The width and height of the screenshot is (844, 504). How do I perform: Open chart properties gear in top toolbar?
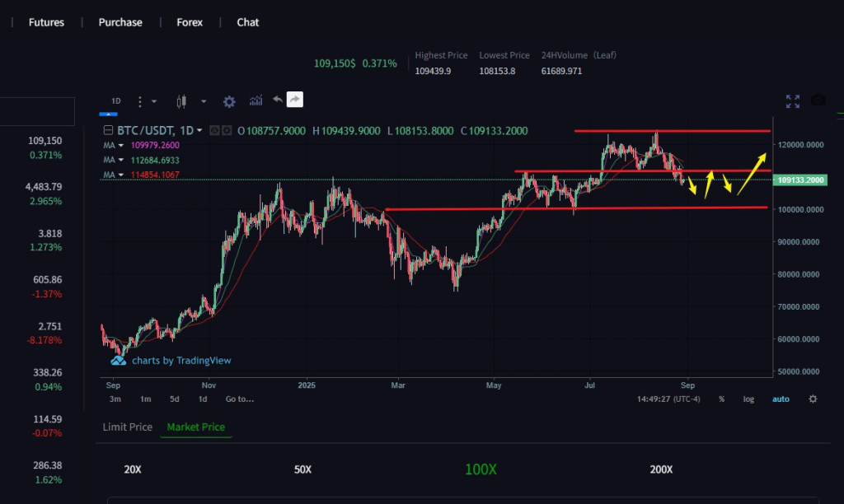pyautogui.click(x=229, y=101)
